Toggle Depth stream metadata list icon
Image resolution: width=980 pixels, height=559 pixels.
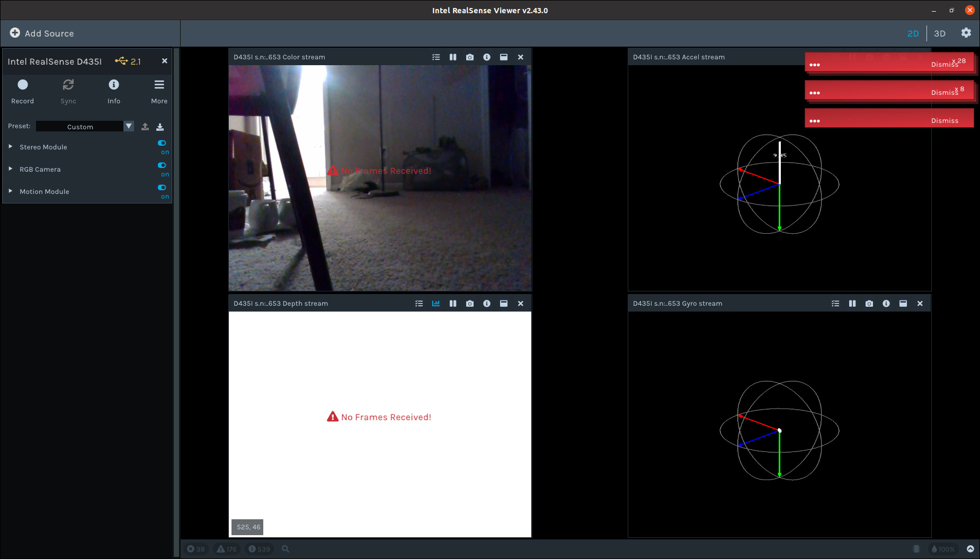pos(419,304)
